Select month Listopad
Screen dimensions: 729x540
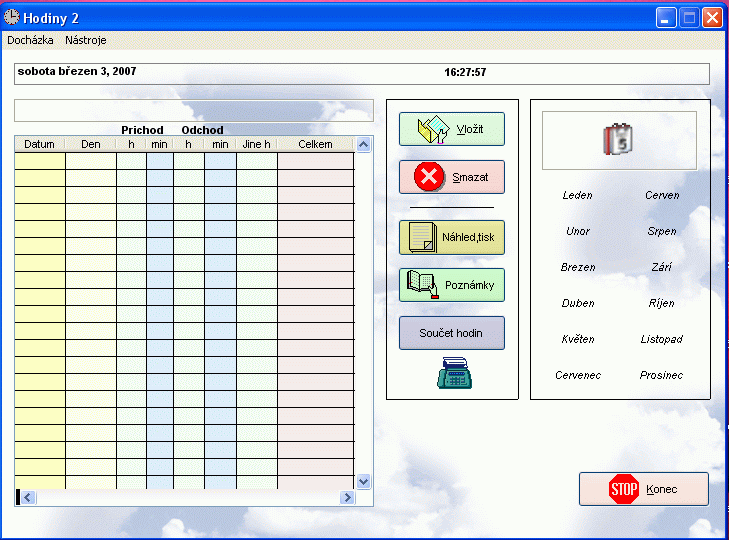coord(662,339)
